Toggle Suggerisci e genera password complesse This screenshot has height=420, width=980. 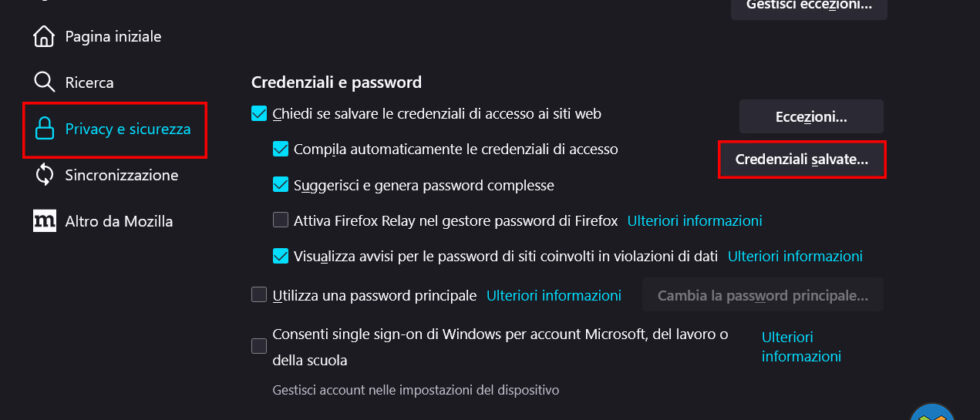click(281, 185)
